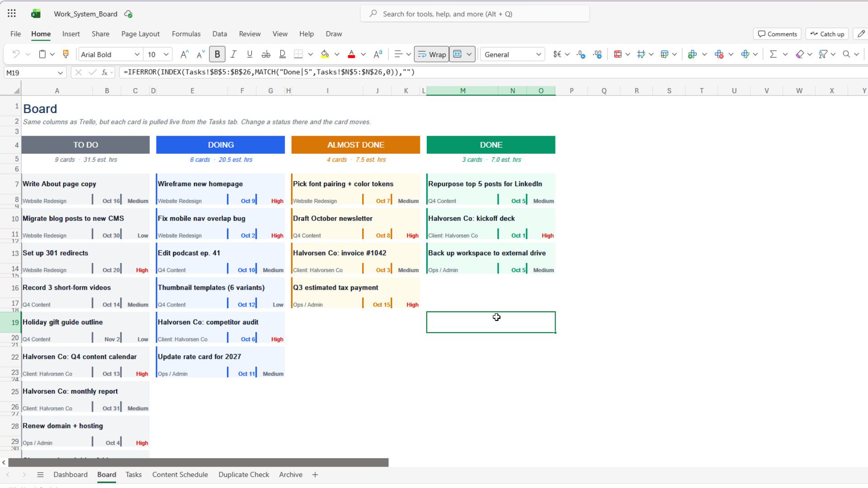Open the all sheets list button

tap(40, 474)
